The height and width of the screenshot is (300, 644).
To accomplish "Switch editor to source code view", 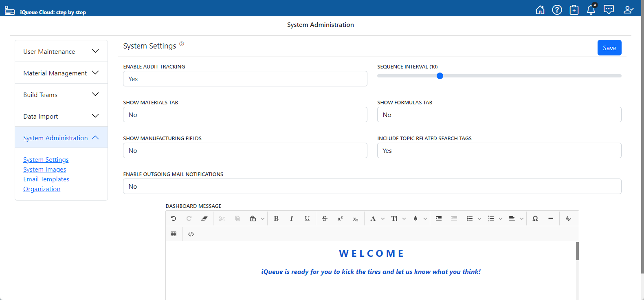I will [191, 234].
